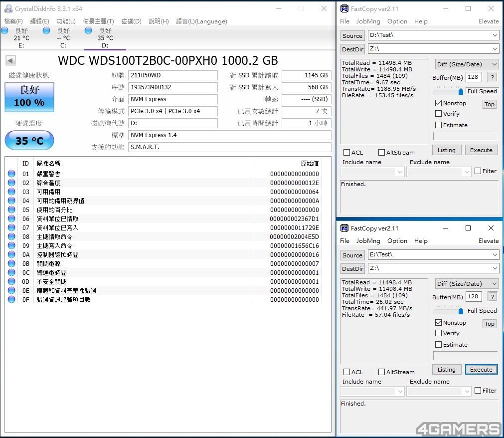
Task: Click Buffer(MB) 128 field in top FastCopy
Action: [474, 77]
